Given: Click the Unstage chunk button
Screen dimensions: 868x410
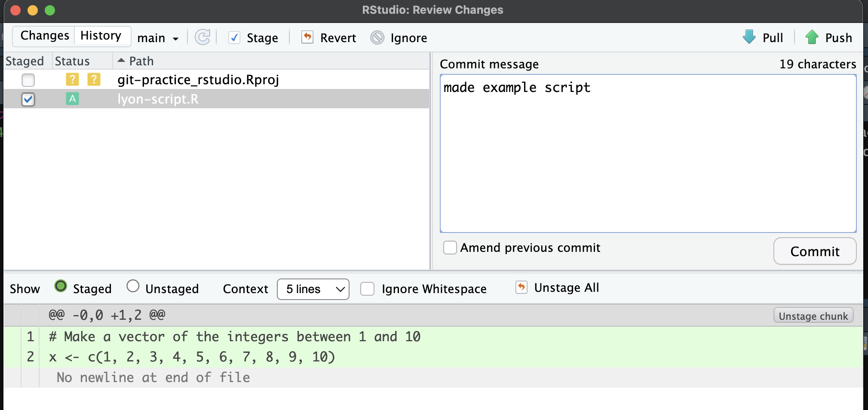Looking at the screenshot, I should point(813,315).
